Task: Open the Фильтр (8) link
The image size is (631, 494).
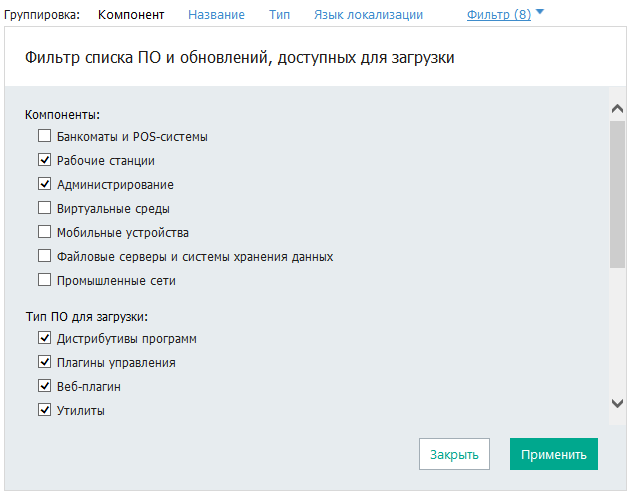Action: [x=499, y=15]
